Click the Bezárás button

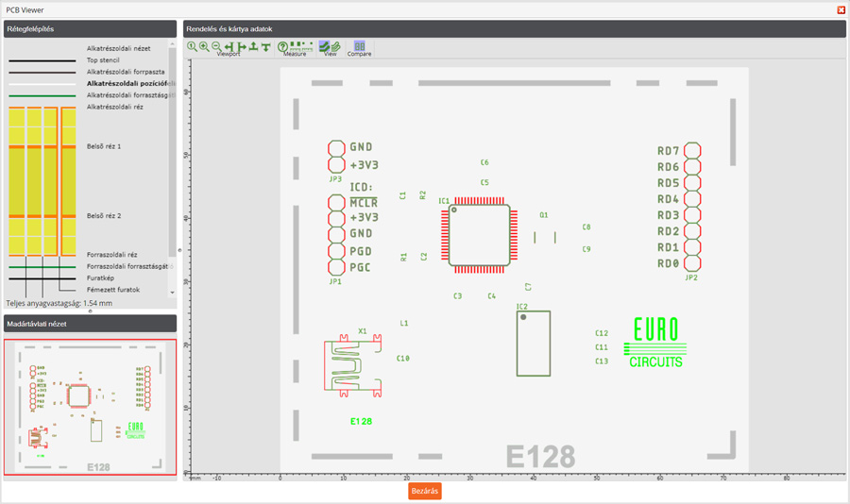425,492
